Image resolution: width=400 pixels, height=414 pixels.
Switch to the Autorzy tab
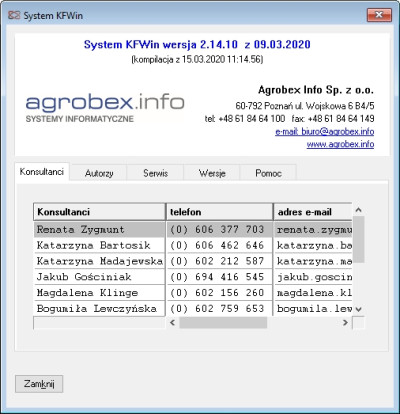tap(99, 173)
